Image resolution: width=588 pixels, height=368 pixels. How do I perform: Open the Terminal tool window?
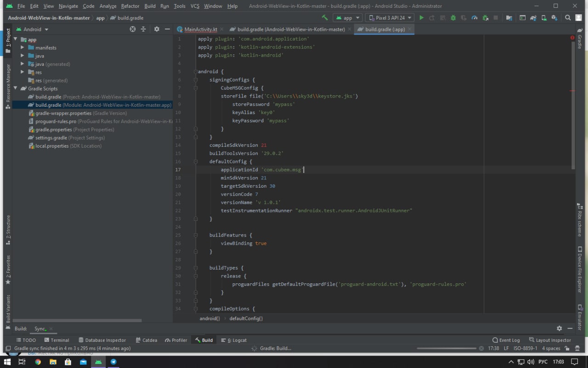56,340
